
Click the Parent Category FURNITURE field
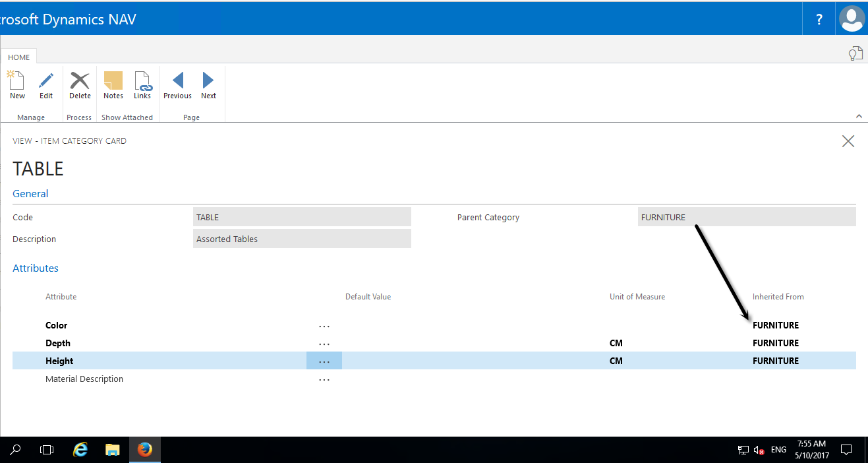[x=746, y=217]
